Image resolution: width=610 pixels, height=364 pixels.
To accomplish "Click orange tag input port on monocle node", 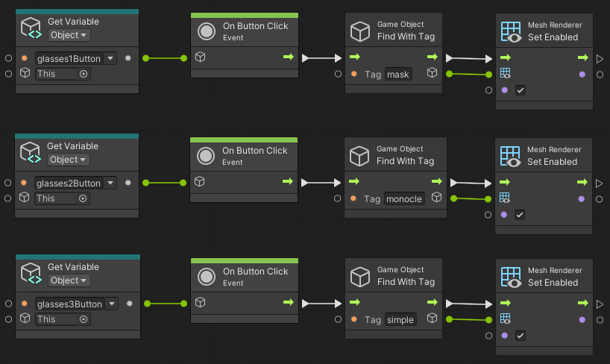I will [x=353, y=198].
